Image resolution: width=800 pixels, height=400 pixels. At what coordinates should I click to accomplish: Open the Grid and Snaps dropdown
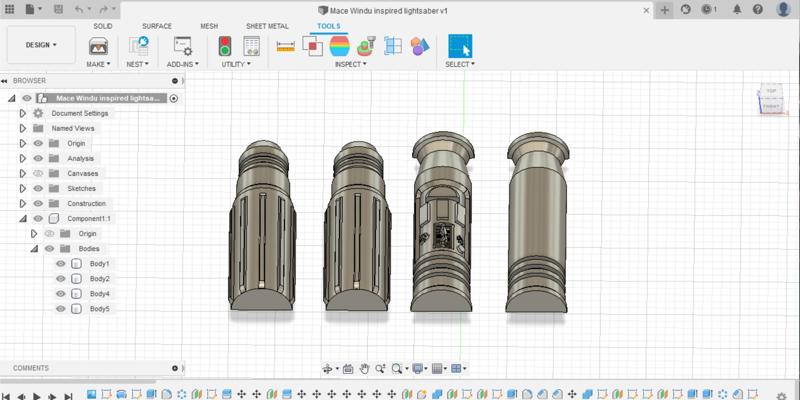click(439, 368)
